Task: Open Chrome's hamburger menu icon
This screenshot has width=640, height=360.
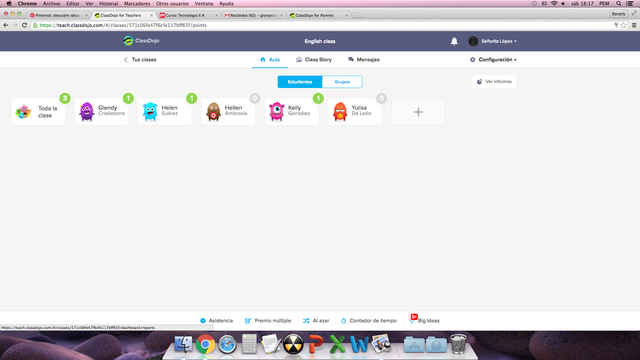Action: coord(634,25)
